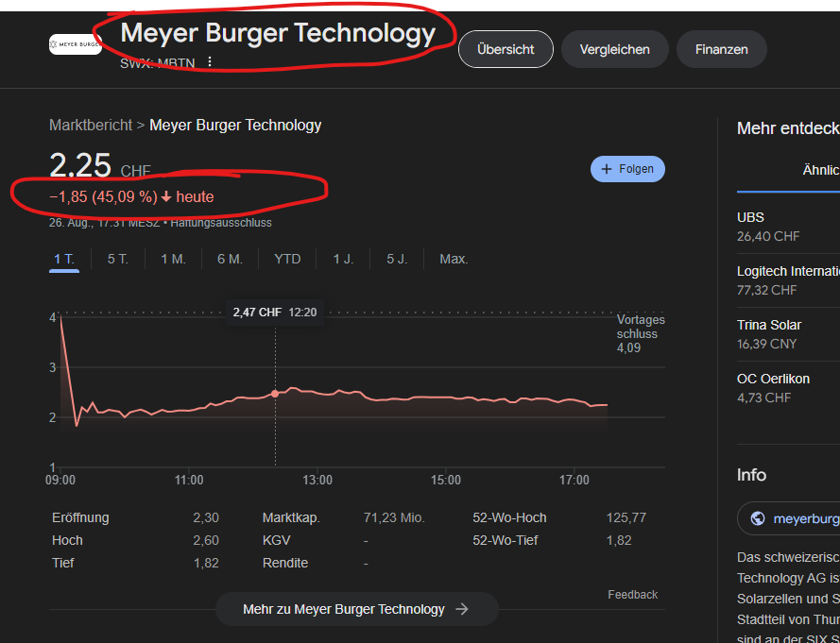Viewport: 840px width, 643px height.
Task: Click the 52-Wo-Tief label
Action: (x=506, y=541)
